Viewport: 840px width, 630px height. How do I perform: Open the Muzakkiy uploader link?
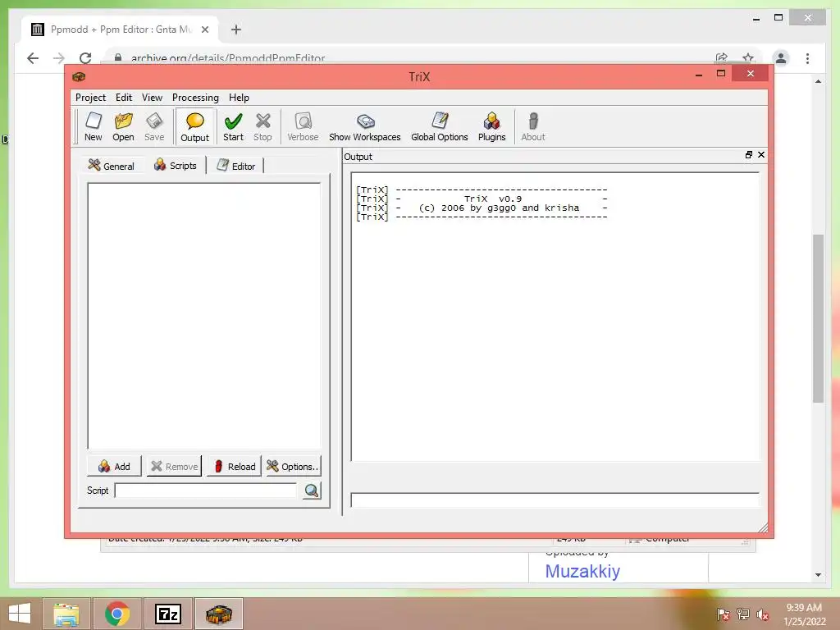coord(582,571)
